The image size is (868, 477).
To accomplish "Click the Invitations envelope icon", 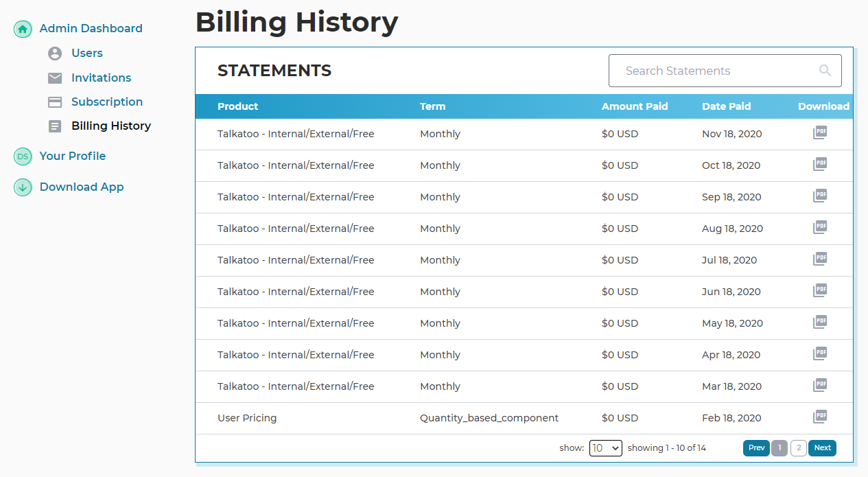I will 55,78.
